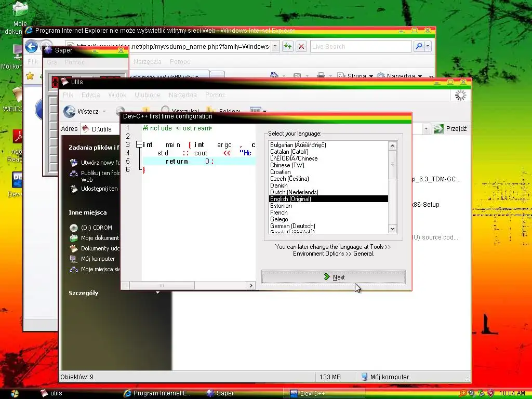Open Narzędzia menu in utils window
This screenshot has height=399, width=532.
coord(182,95)
